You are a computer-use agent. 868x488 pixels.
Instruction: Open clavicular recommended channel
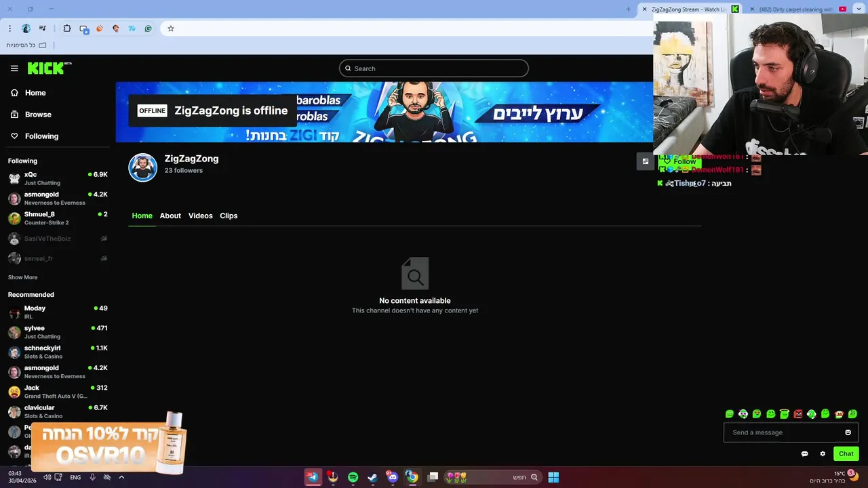coord(58,411)
